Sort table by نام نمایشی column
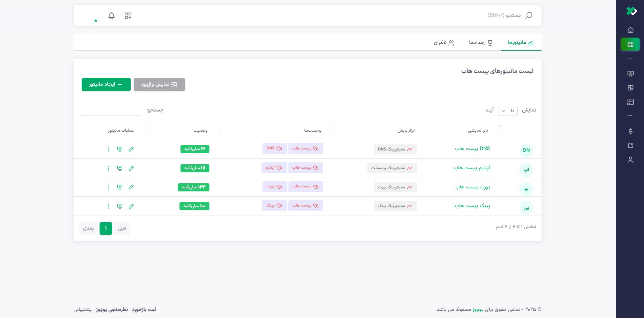 [478, 130]
